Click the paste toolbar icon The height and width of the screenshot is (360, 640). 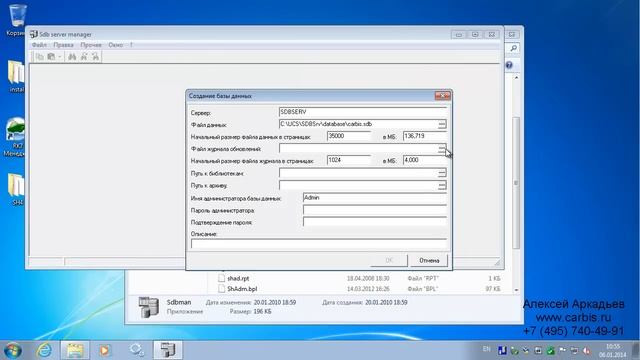[x=51, y=57]
